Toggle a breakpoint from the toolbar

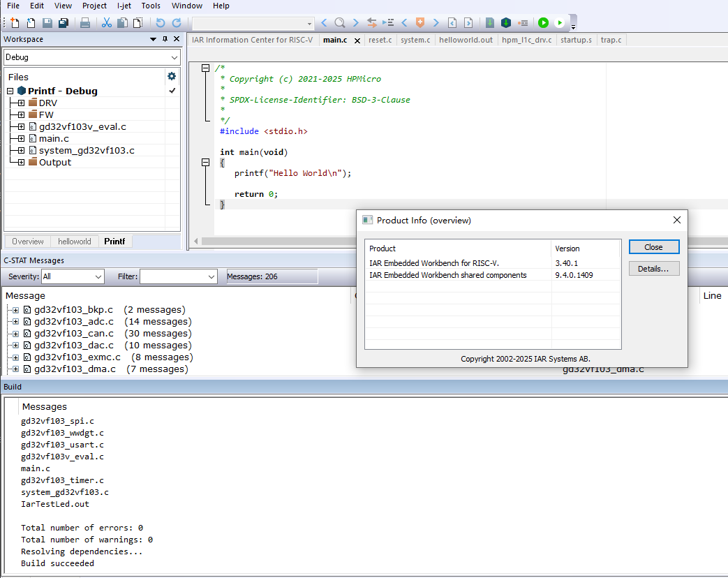click(523, 23)
